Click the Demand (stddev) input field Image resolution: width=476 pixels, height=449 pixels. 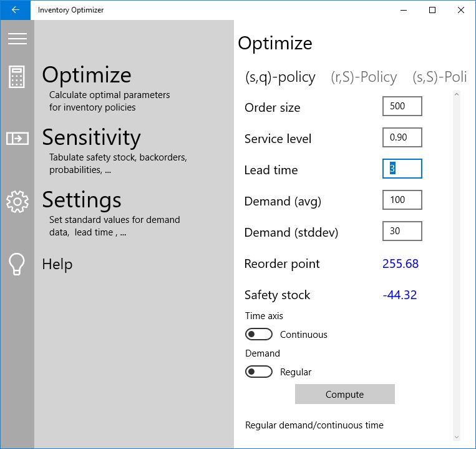[x=402, y=231]
